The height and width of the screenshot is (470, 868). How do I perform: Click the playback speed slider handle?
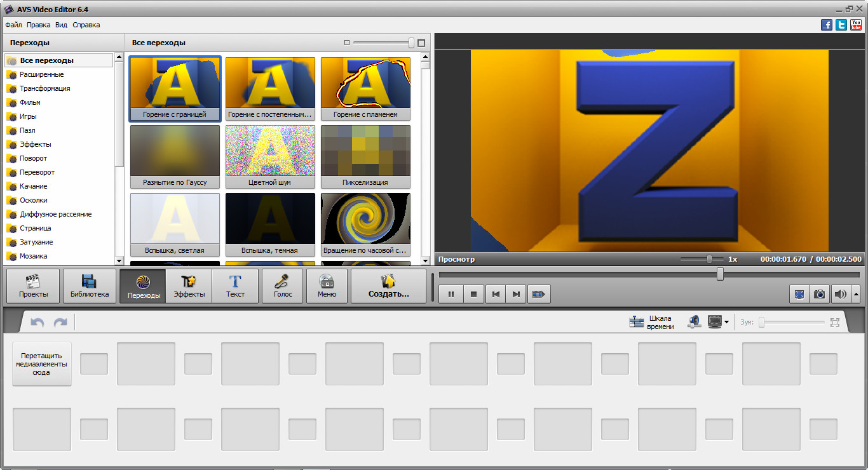coord(710,259)
